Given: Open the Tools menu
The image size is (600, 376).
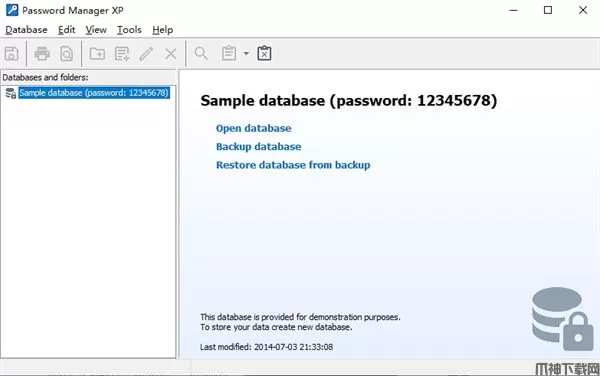Looking at the screenshot, I should pos(129,30).
